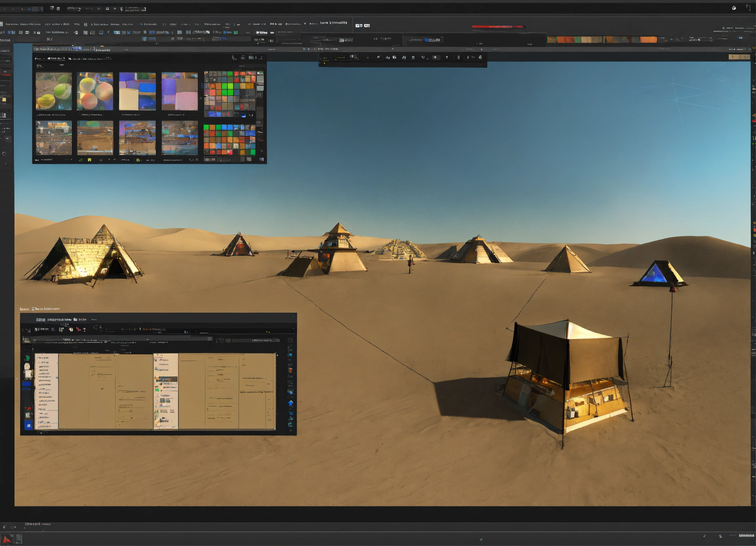Image resolution: width=756 pixels, height=546 pixels.
Task: Click the green icon atop lower panel's left sidebar
Action: 27,358
